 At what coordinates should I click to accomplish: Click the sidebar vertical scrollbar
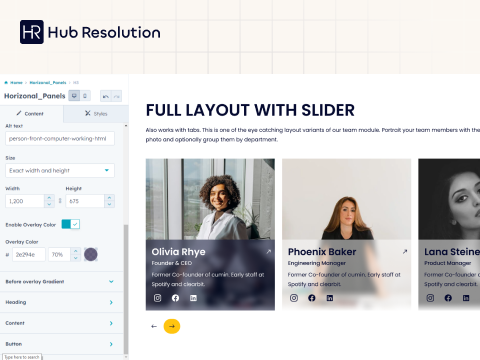[x=126, y=289]
